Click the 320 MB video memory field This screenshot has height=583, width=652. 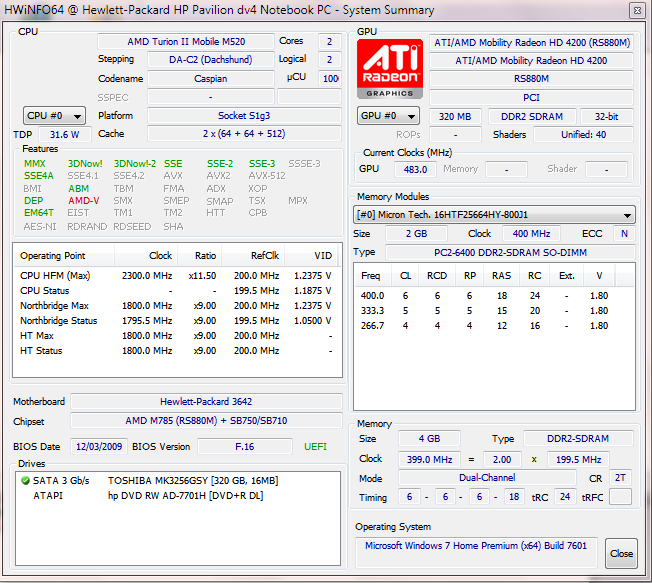coord(455,116)
